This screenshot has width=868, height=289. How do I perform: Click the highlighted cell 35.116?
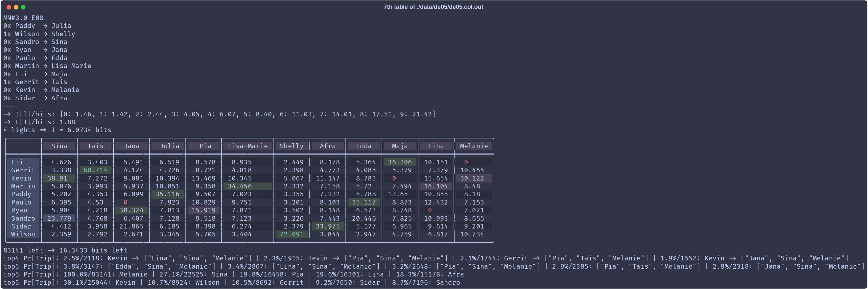click(168, 194)
